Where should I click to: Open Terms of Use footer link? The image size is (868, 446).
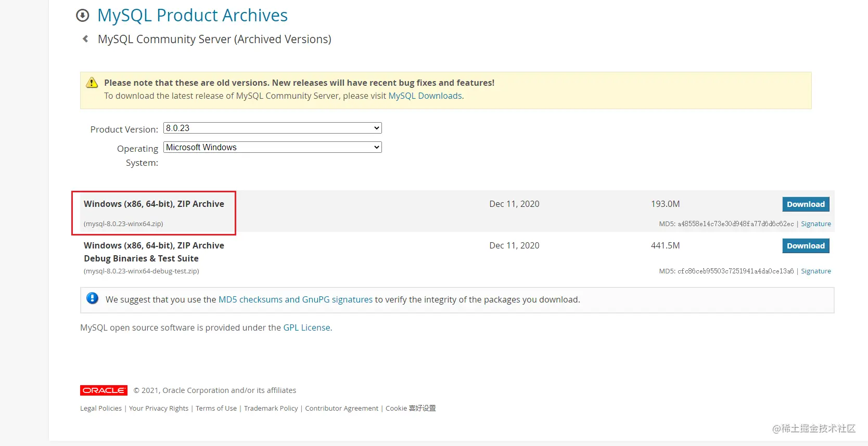(216, 409)
